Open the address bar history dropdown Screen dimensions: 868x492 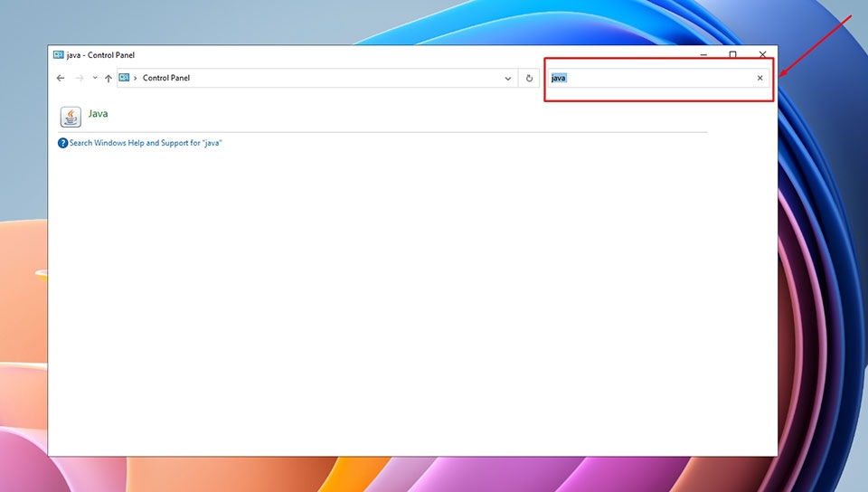[507, 78]
